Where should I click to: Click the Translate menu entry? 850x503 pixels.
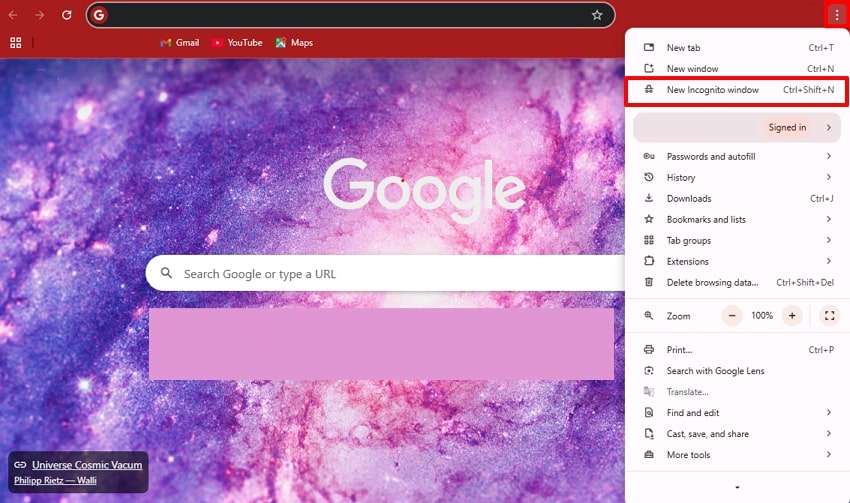point(737,392)
